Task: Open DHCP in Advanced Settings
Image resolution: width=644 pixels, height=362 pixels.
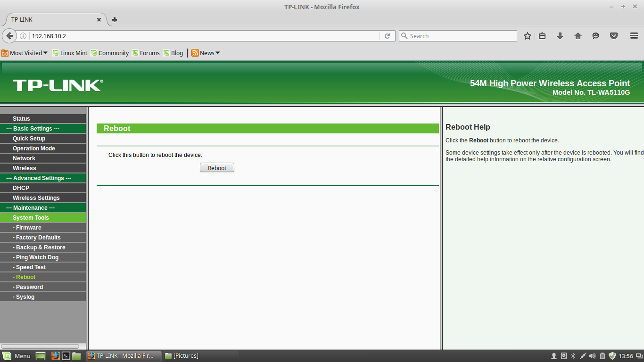Action: pos(43,188)
